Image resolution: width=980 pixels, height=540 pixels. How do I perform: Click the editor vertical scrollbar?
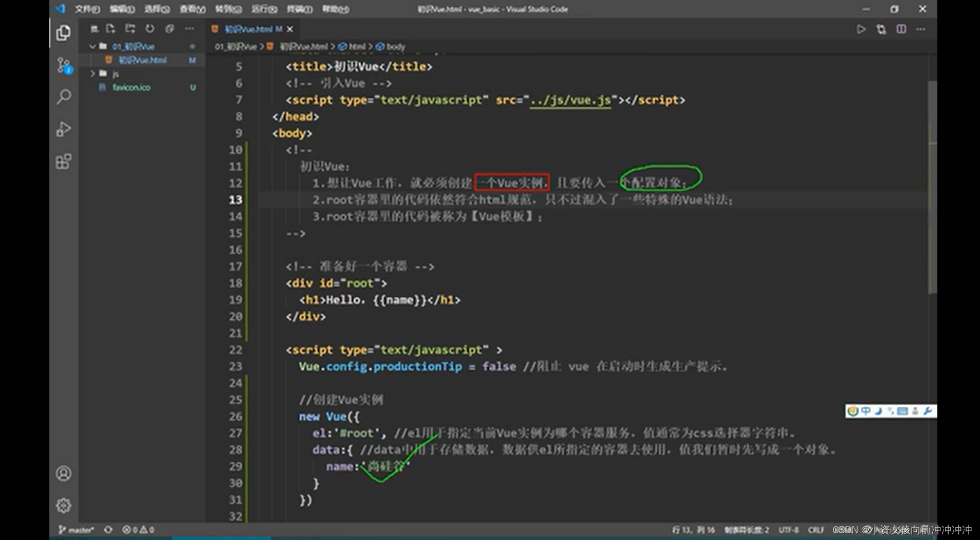click(932, 187)
